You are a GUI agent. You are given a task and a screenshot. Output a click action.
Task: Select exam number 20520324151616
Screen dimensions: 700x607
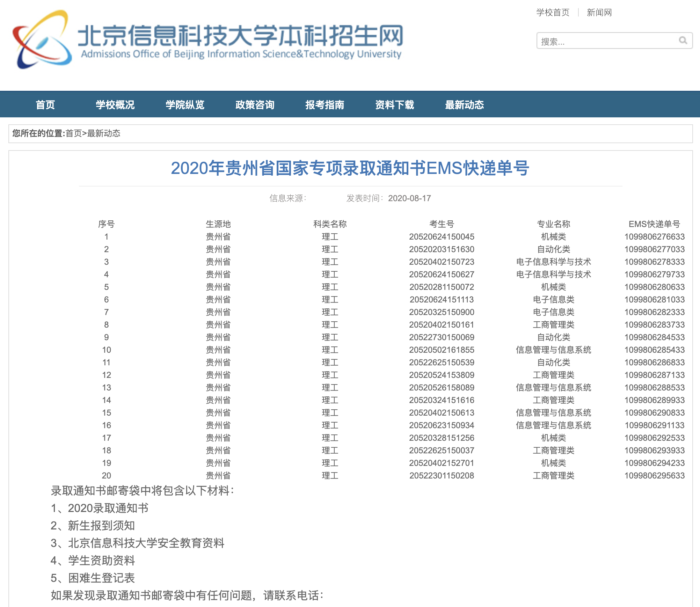coord(442,400)
